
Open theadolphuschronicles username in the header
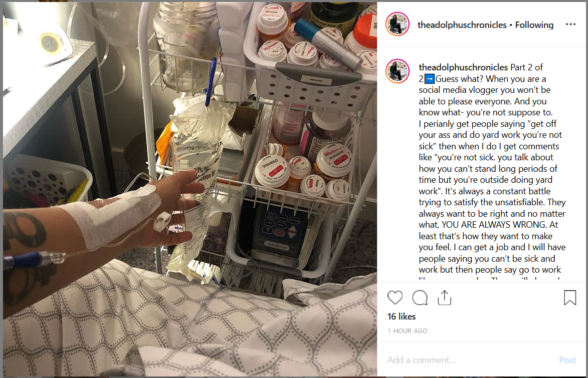462,25
